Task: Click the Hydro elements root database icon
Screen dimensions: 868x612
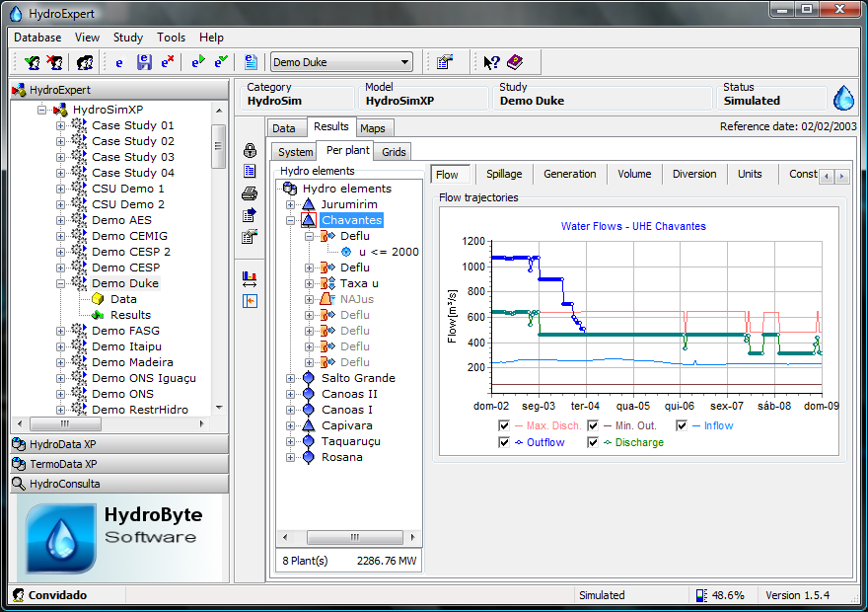Action: pyautogui.click(x=290, y=189)
